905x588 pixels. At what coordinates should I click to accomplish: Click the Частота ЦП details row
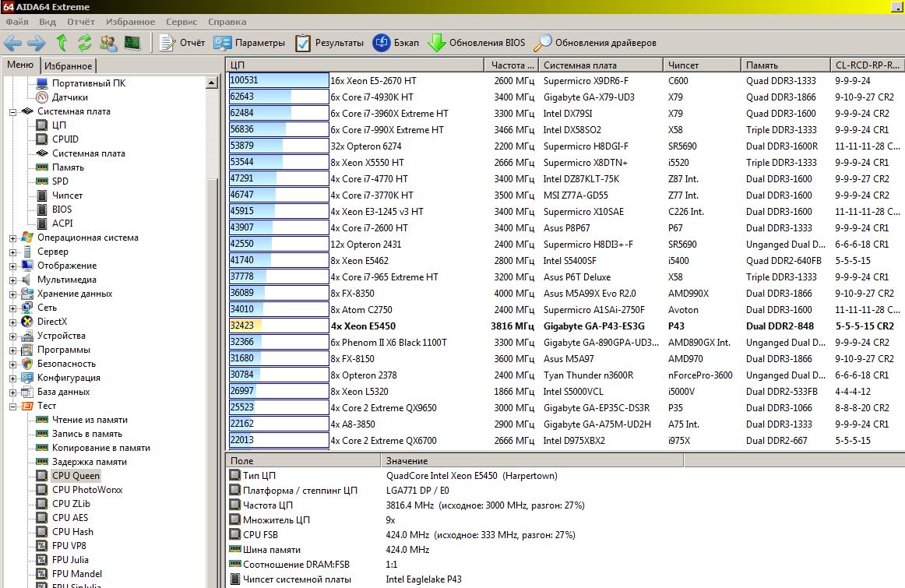click(x=565, y=505)
